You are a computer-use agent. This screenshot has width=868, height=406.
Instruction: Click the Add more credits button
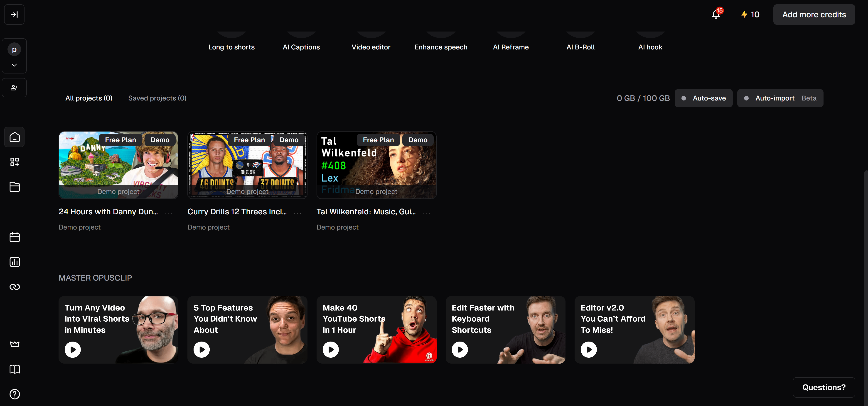(814, 15)
